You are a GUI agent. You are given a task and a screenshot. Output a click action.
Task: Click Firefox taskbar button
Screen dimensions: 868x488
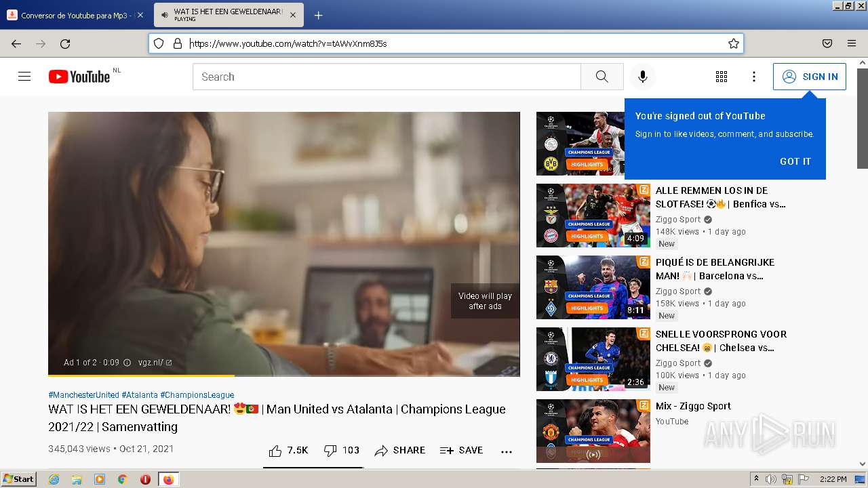pyautogui.click(x=168, y=479)
